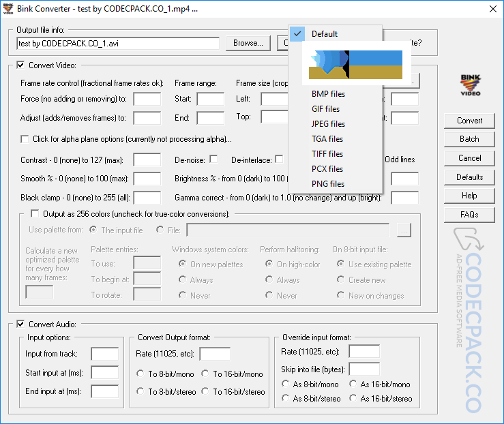Select As 16-bit/stereo input override
The width and height of the screenshot is (504, 424).
[353, 398]
